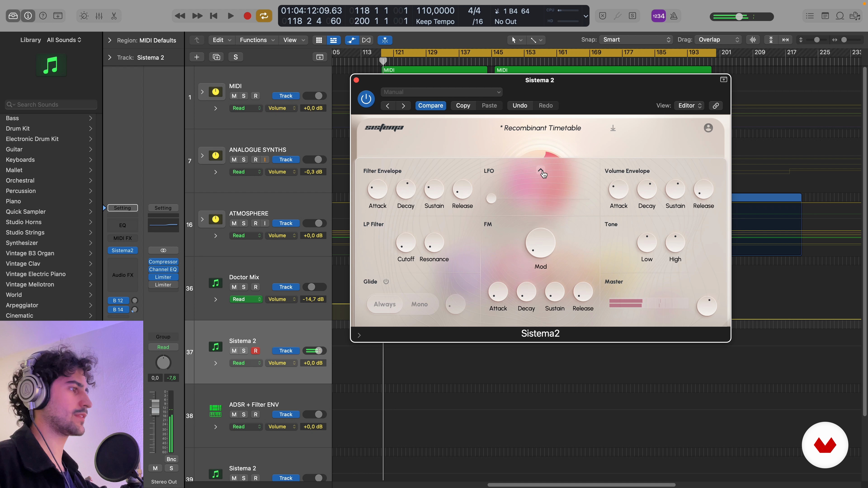Open the Functions menu
The height and width of the screenshot is (488, 868).
pyautogui.click(x=257, y=40)
